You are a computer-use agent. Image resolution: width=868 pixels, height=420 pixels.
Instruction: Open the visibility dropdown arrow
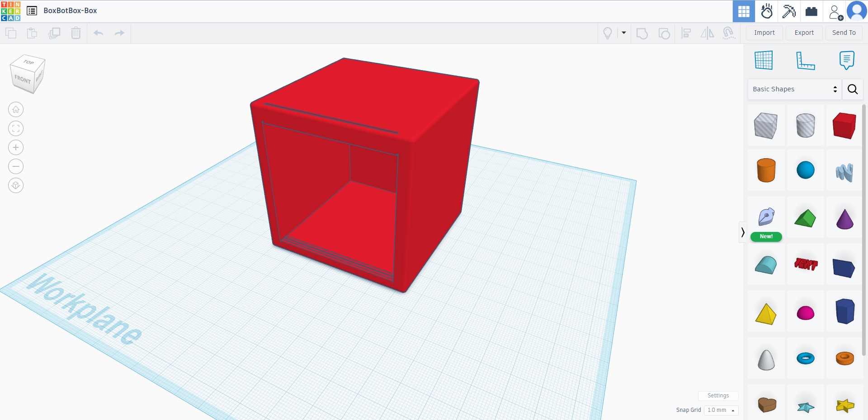(624, 33)
